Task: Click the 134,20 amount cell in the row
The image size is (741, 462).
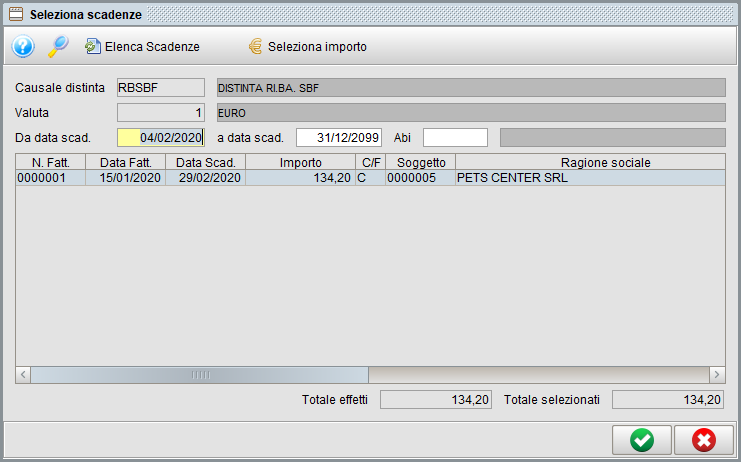Action: pos(301,178)
